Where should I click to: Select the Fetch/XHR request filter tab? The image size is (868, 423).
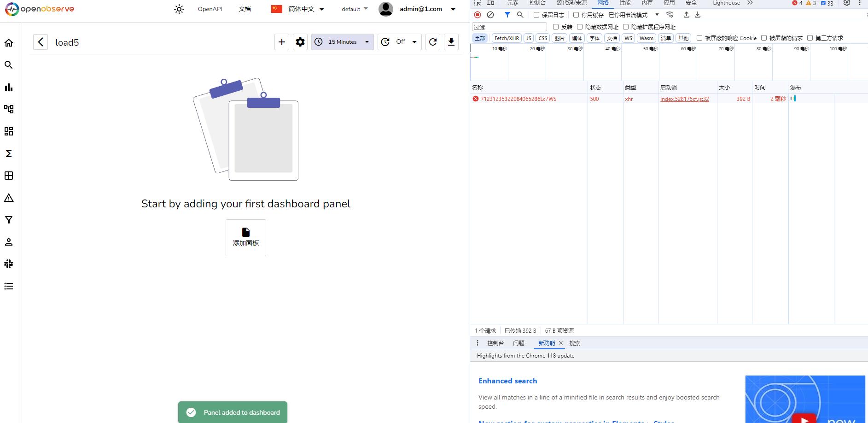(507, 38)
